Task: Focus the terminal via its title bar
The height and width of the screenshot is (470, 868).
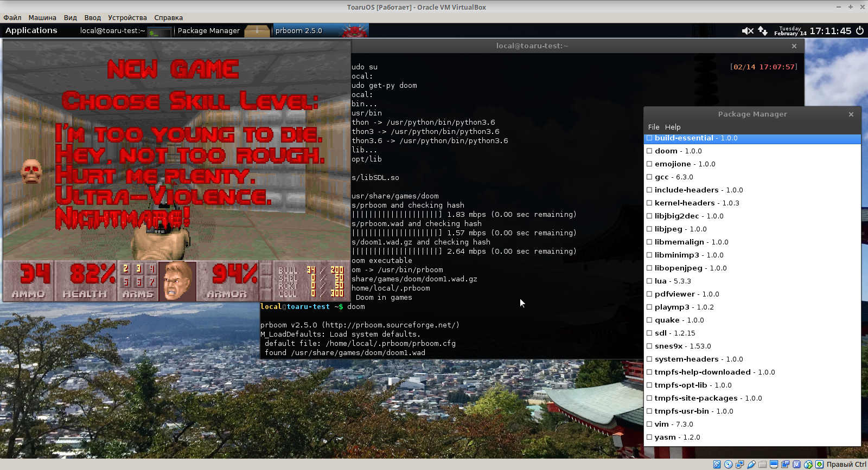Action: (x=532, y=46)
